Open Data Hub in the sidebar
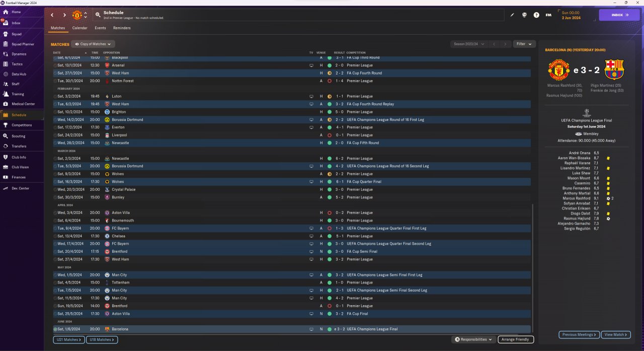The width and height of the screenshot is (644, 351). (19, 74)
